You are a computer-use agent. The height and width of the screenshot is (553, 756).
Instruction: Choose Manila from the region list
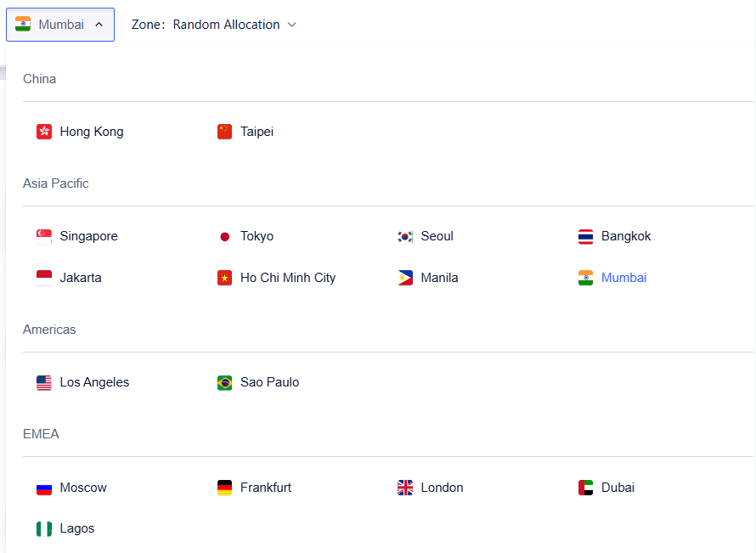[439, 278]
